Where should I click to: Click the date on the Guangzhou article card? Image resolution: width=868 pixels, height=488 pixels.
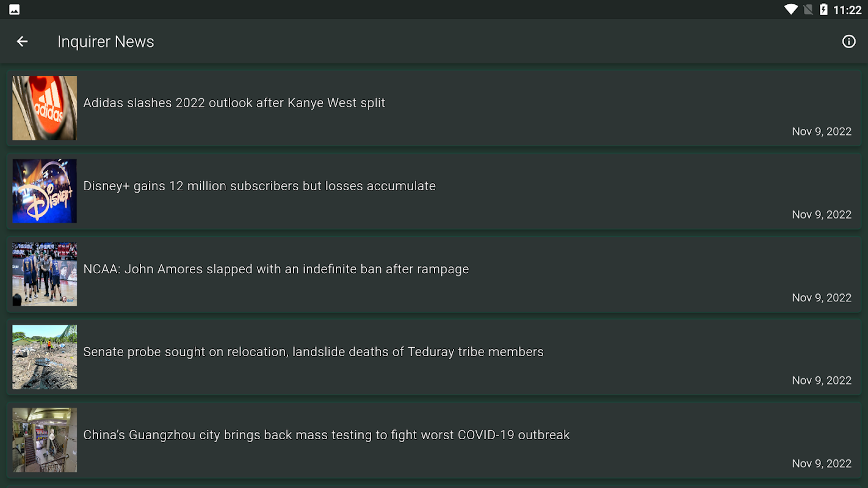coord(822,464)
